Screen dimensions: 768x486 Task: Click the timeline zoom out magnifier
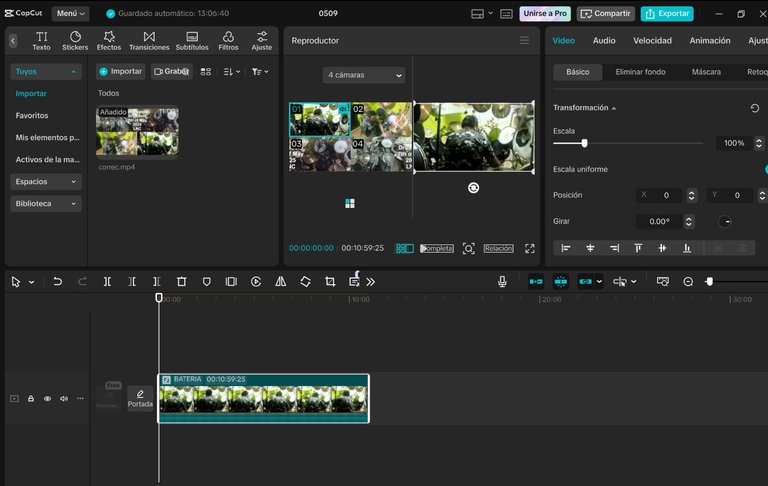(x=688, y=282)
